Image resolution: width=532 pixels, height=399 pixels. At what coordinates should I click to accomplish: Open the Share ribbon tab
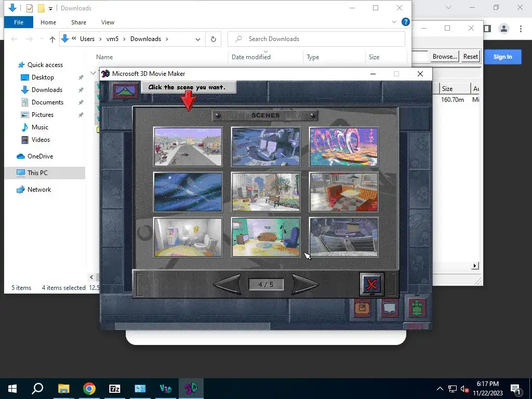coord(78,22)
